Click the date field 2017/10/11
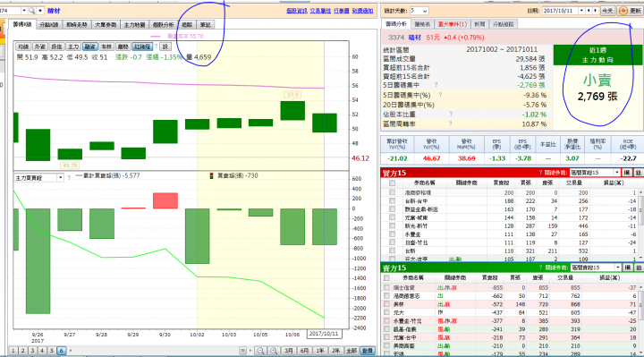Screen dimensions: 644x357 560,11
